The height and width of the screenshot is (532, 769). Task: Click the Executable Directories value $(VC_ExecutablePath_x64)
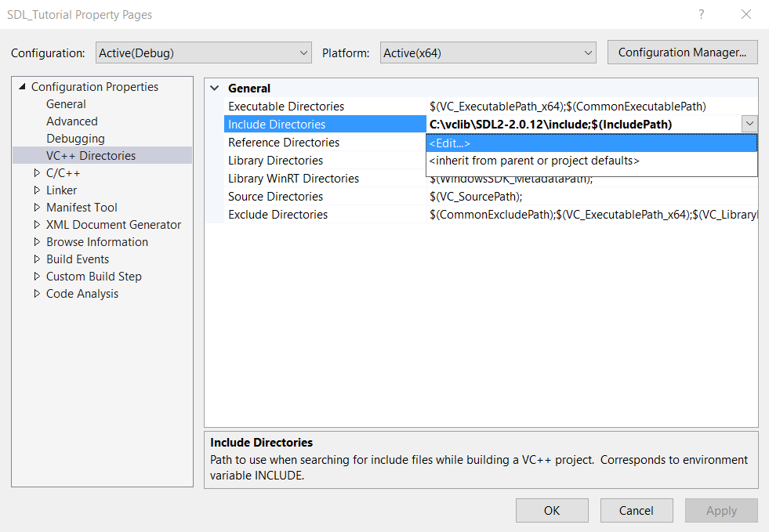[592, 107]
